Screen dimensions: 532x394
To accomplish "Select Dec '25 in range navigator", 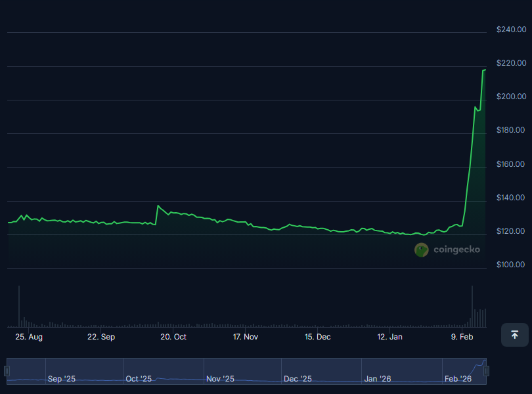I will tap(298, 379).
